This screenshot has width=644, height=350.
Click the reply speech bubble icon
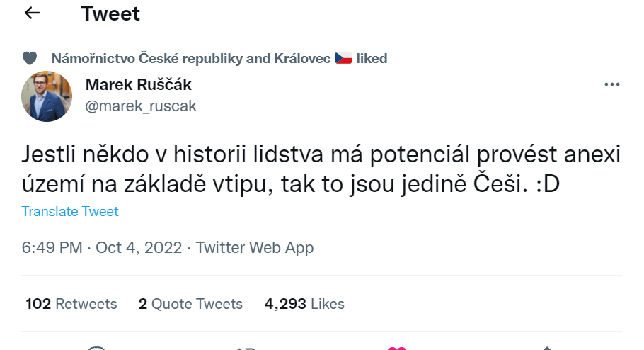(x=97, y=348)
